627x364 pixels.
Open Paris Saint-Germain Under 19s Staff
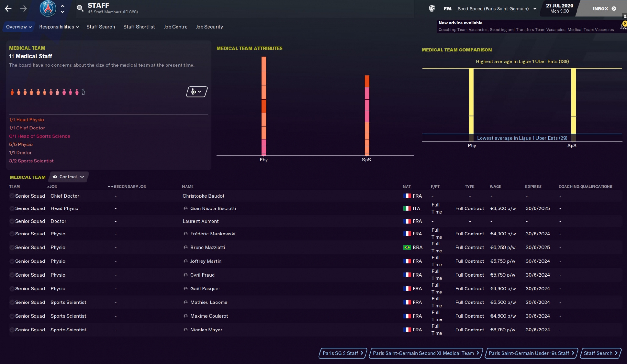[531, 353]
